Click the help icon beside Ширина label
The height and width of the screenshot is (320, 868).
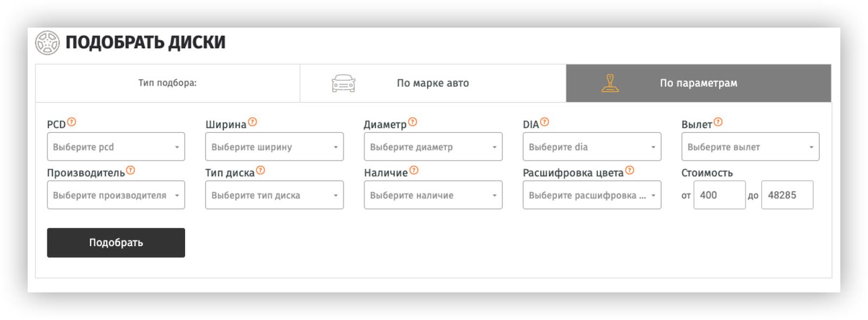pos(252,123)
